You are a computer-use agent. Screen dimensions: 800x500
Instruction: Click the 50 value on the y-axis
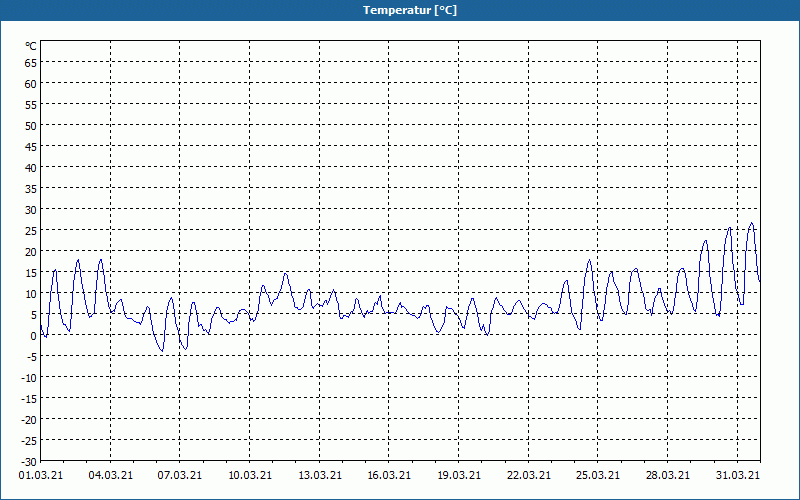point(31,125)
